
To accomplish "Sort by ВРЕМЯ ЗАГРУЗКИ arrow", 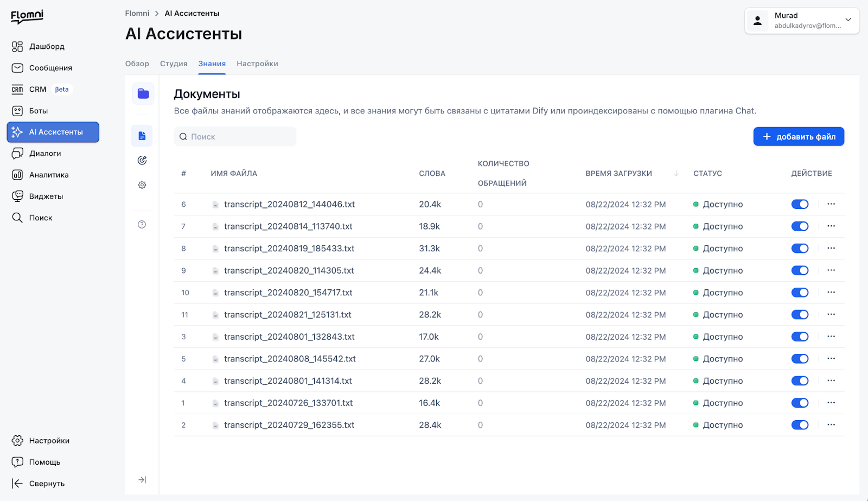I will (676, 173).
